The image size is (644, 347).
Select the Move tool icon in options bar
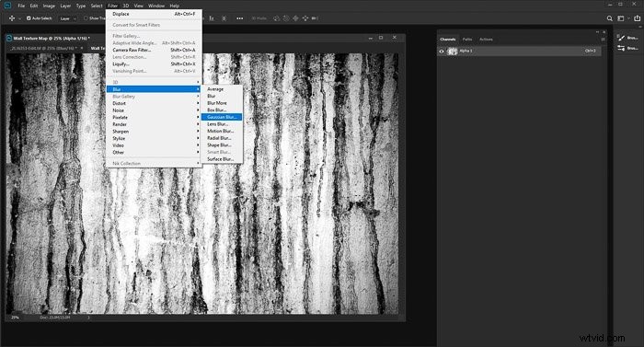click(x=12, y=18)
